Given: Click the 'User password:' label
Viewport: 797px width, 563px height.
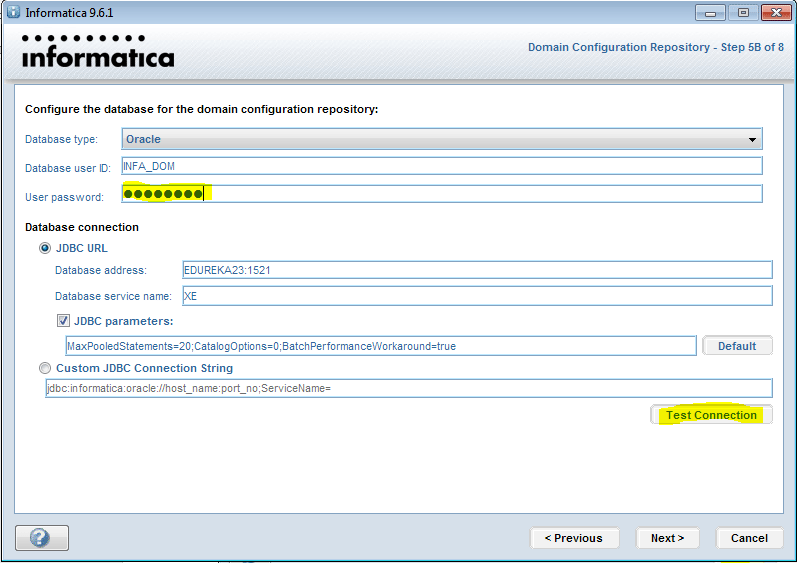Looking at the screenshot, I should [x=64, y=197].
